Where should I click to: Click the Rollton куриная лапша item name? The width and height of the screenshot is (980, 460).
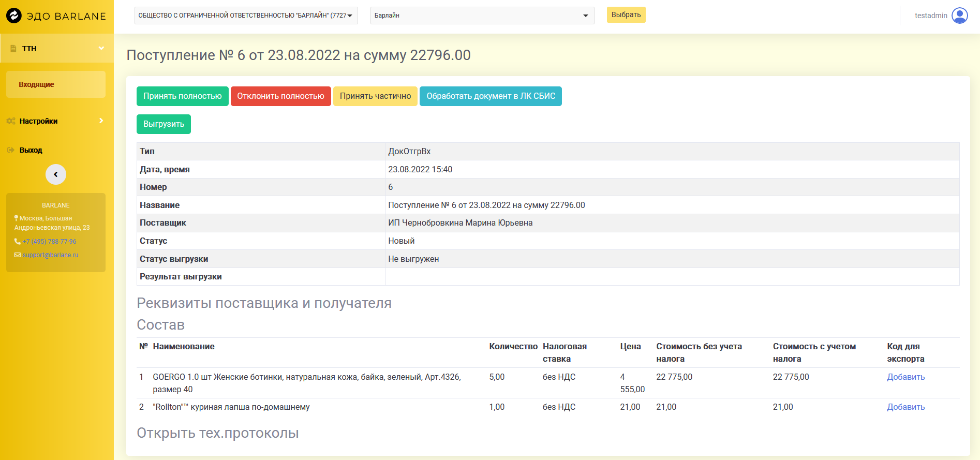[x=231, y=407]
